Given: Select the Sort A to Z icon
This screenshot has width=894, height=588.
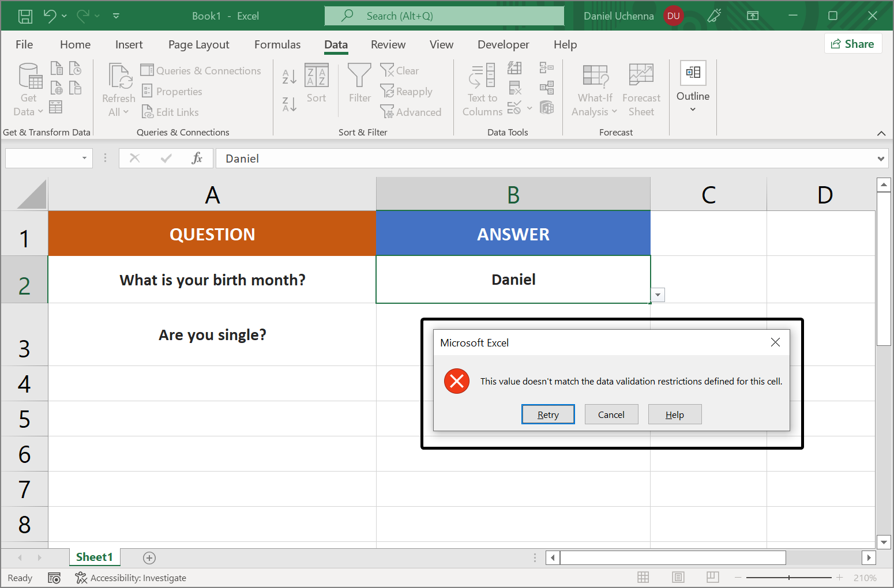Looking at the screenshot, I should coord(288,76).
